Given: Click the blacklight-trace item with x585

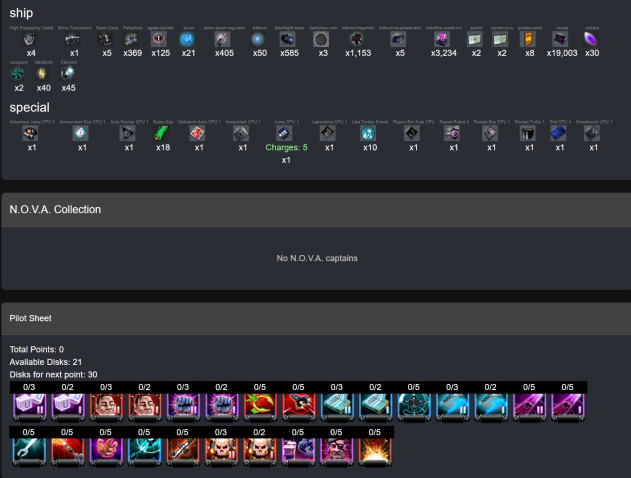Looking at the screenshot, I should 288,39.
